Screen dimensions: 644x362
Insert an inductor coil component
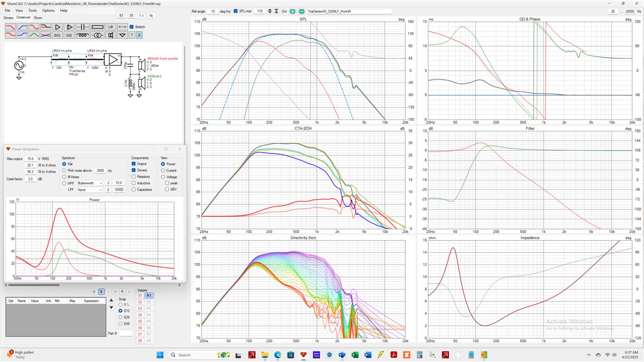(83, 35)
